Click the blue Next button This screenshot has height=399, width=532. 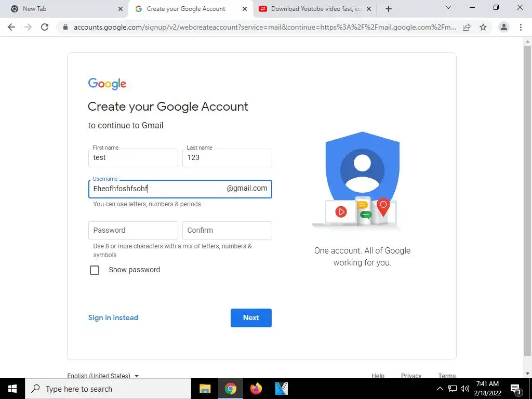click(251, 318)
